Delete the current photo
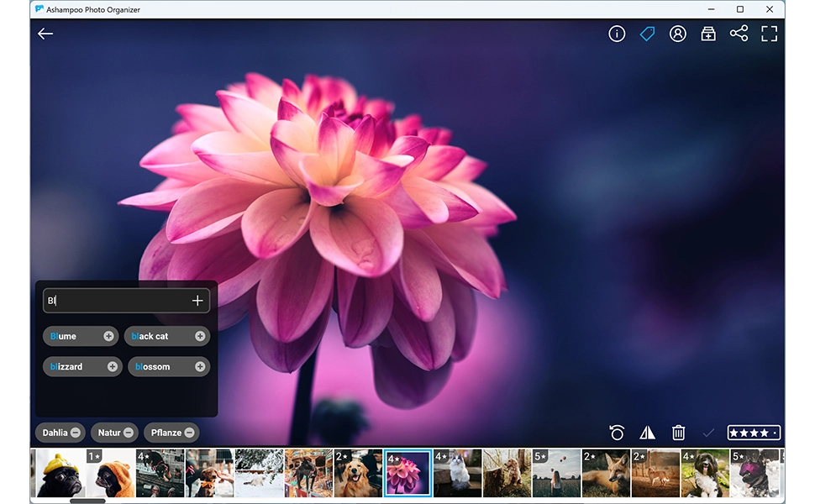Image resolution: width=815 pixels, height=504 pixels. [678, 432]
